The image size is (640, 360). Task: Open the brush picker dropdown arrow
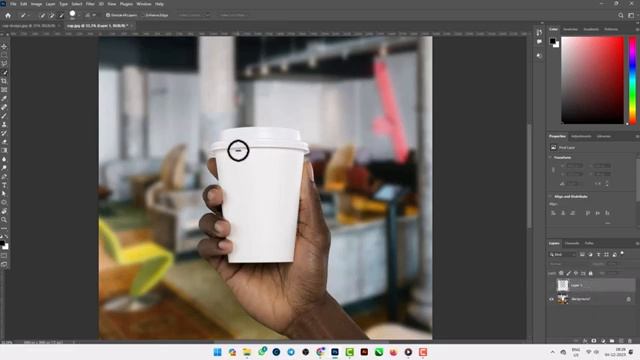click(x=79, y=15)
